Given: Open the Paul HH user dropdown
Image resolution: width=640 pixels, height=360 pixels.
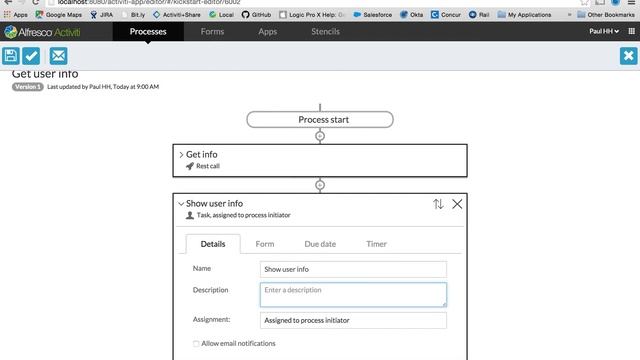Looking at the screenshot, I should pos(604,31).
